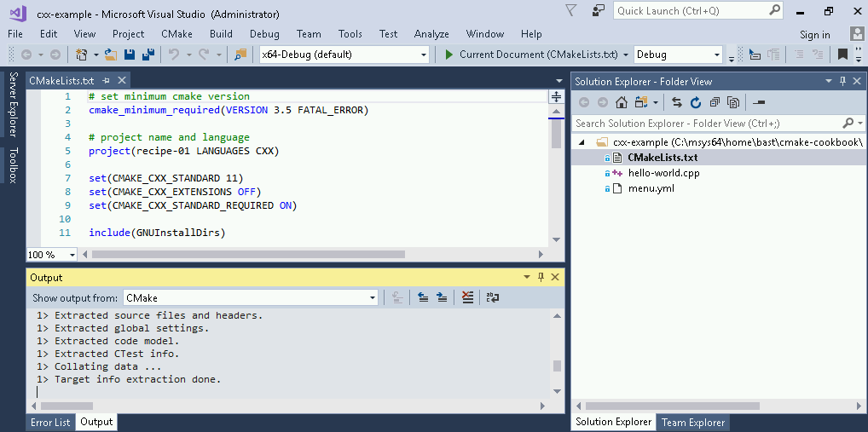Open the x64-Debug configuration dropdown

tap(424, 55)
